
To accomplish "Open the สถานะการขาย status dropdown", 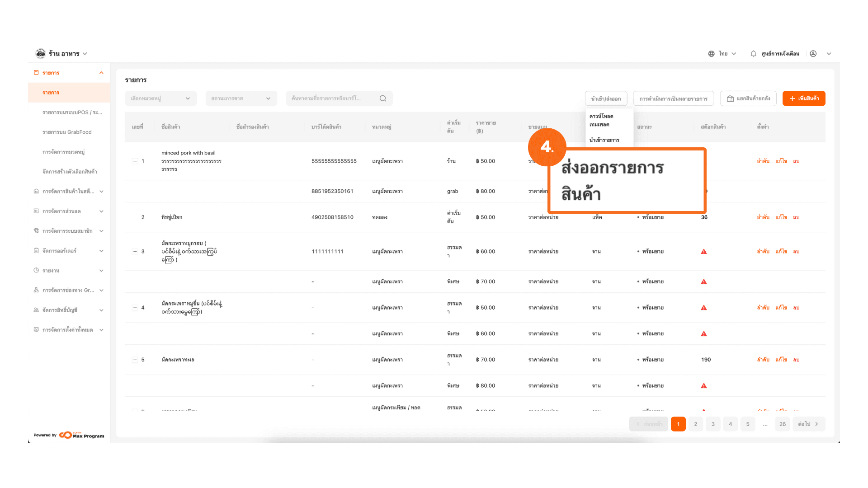I will (241, 99).
